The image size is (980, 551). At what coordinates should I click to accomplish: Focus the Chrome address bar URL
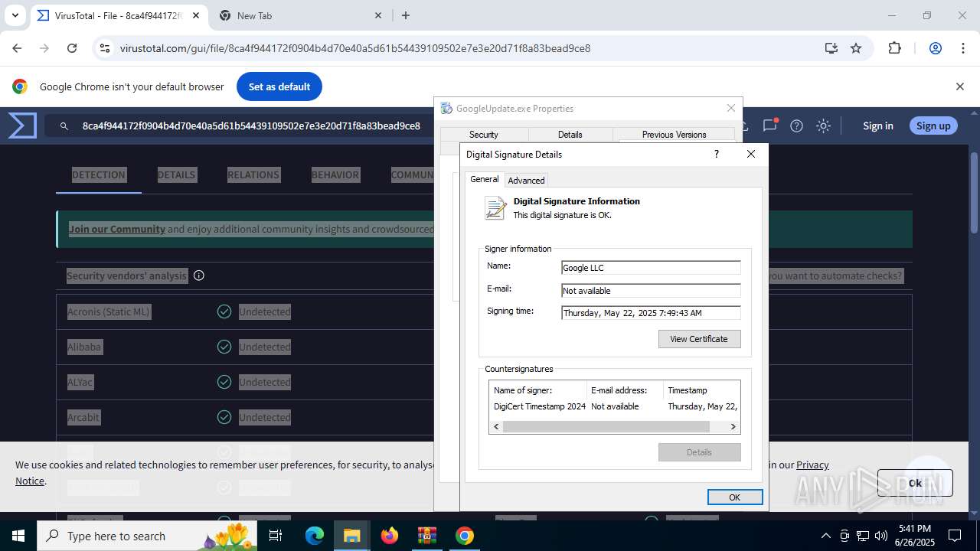point(355,48)
